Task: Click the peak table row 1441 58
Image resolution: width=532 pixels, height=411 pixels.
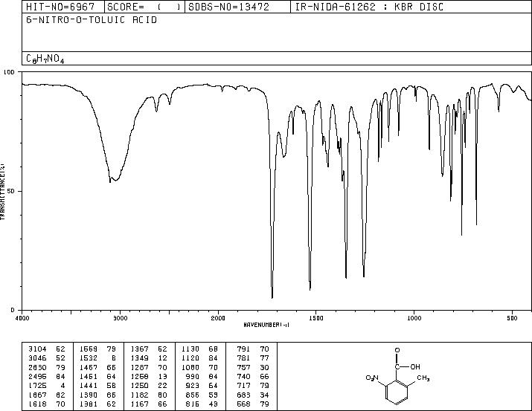Action: point(97,386)
